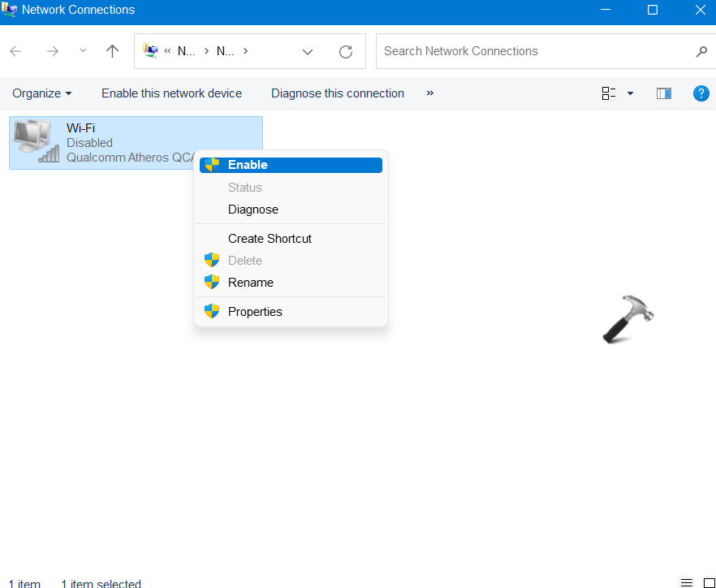Click the Forward navigation arrow
716x588 pixels.
[x=52, y=51]
